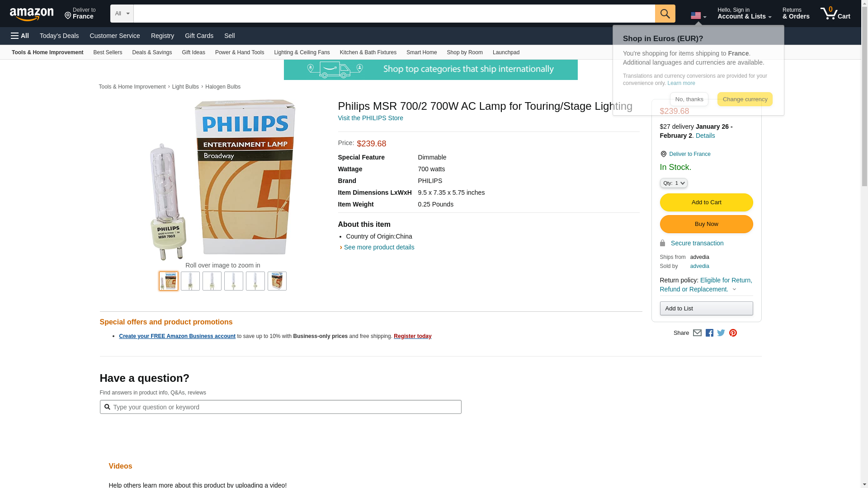Viewport: 868px width, 488px height.
Task: Click the Change currency button
Action: (x=745, y=99)
